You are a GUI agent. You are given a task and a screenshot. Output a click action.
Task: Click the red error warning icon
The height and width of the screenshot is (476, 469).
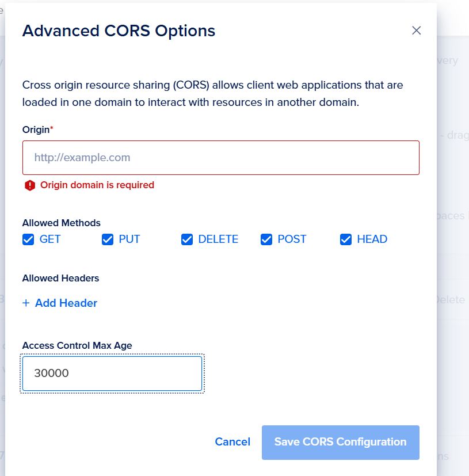click(30, 185)
